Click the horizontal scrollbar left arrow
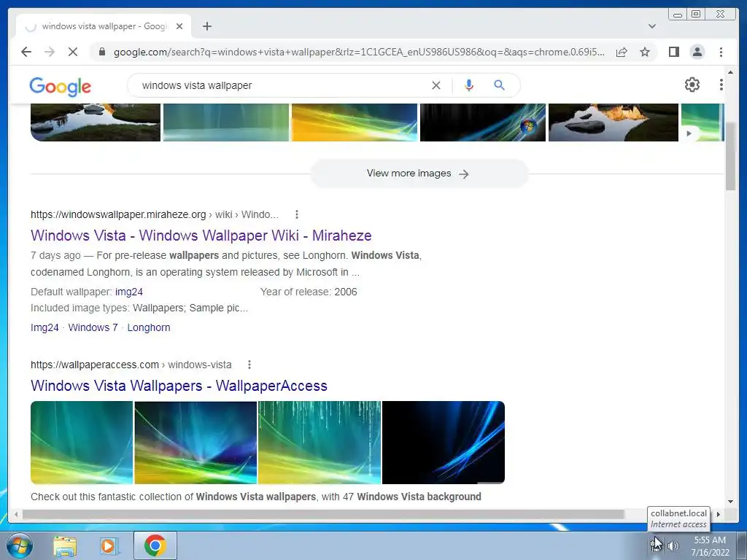The height and width of the screenshot is (560, 747). [16, 514]
